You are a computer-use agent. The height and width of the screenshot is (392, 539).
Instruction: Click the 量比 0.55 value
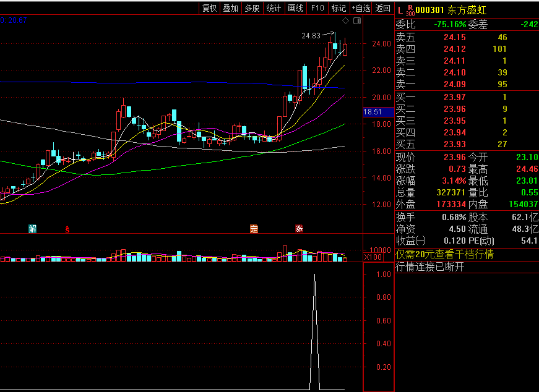530,192
